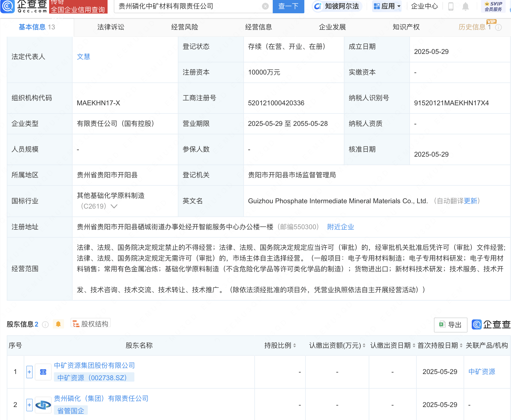The height and width of the screenshot is (420, 511).
Task: Switch to 经营风险 tab
Action: [x=185, y=27]
